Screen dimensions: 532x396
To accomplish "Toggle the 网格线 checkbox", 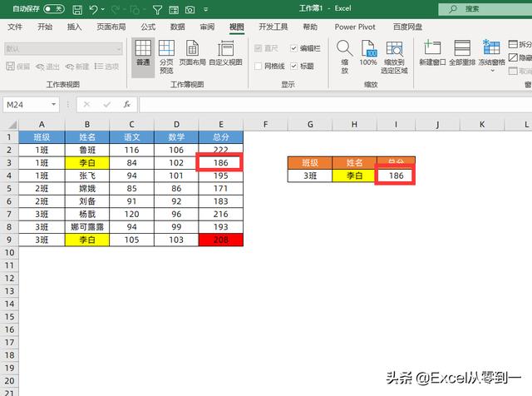I will [x=259, y=67].
